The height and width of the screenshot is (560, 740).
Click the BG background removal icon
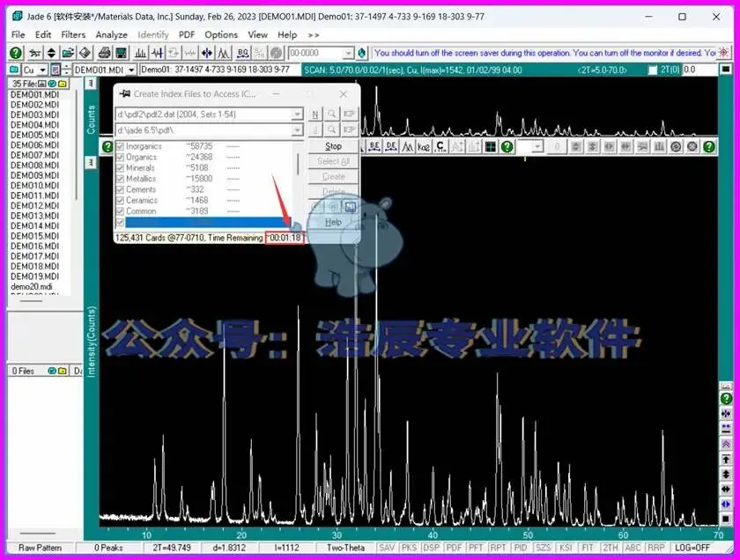[x=242, y=53]
